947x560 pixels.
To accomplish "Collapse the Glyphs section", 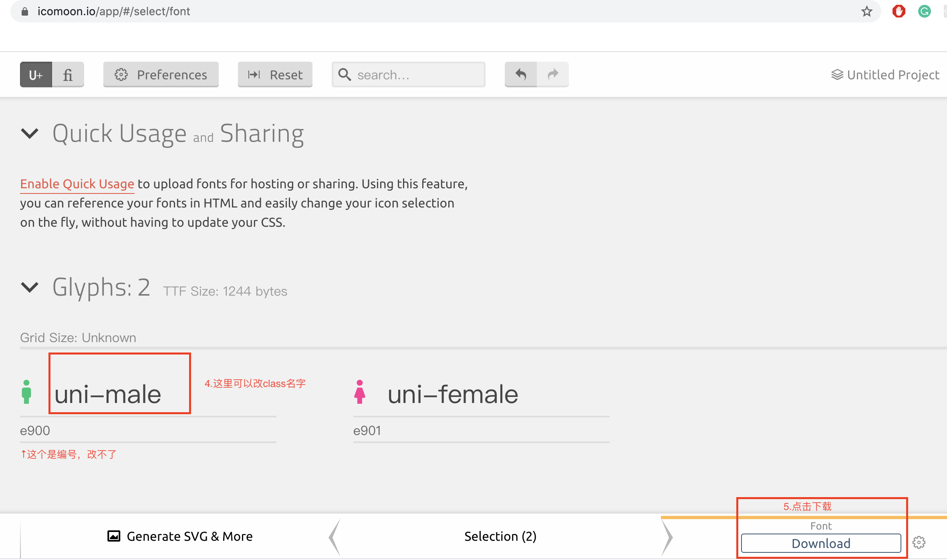I will click(29, 287).
